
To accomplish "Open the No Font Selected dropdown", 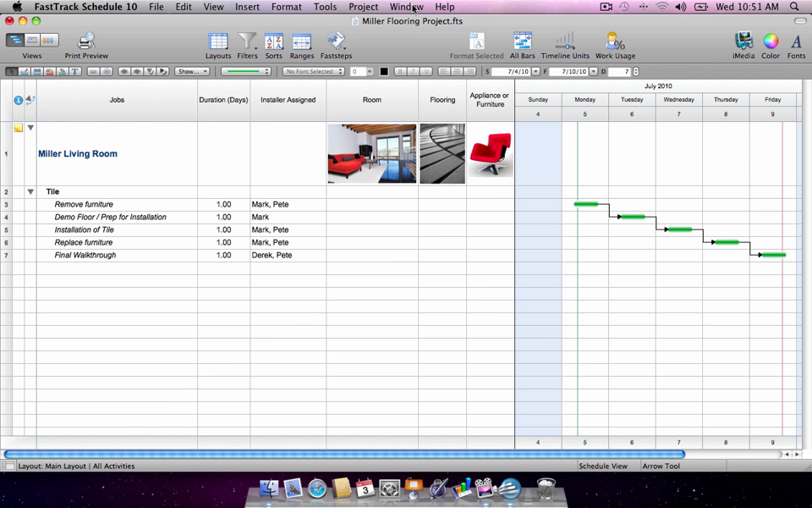I will tap(313, 71).
